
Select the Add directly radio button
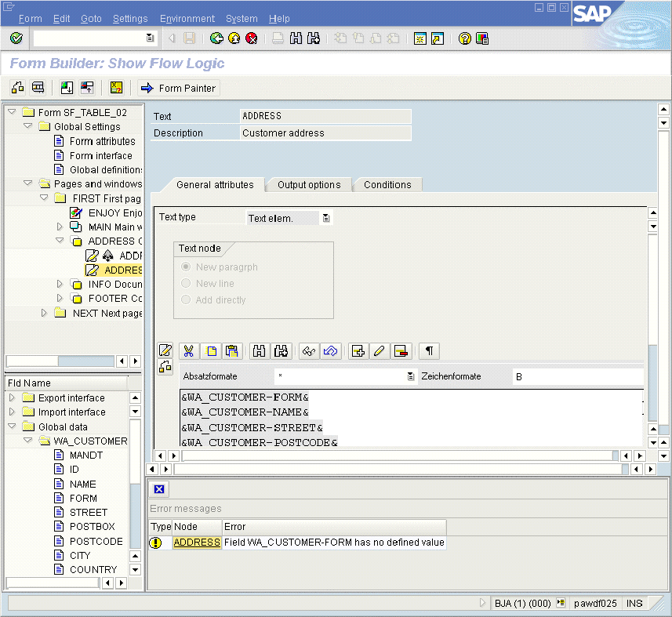coord(186,300)
